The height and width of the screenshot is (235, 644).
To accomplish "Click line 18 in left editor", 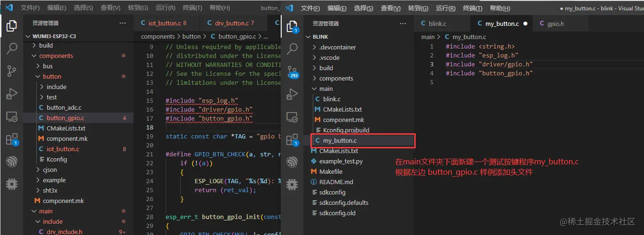I will tap(208, 127).
